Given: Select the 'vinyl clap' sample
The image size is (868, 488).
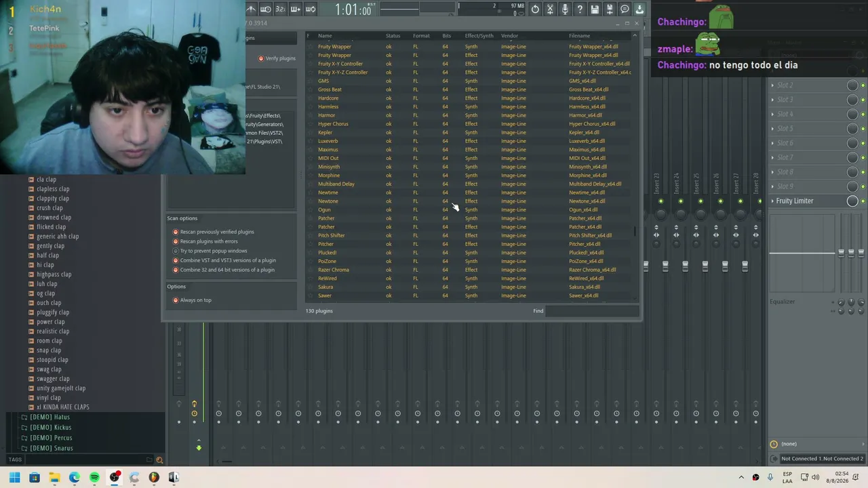Looking at the screenshot, I should (x=49, y=398).
